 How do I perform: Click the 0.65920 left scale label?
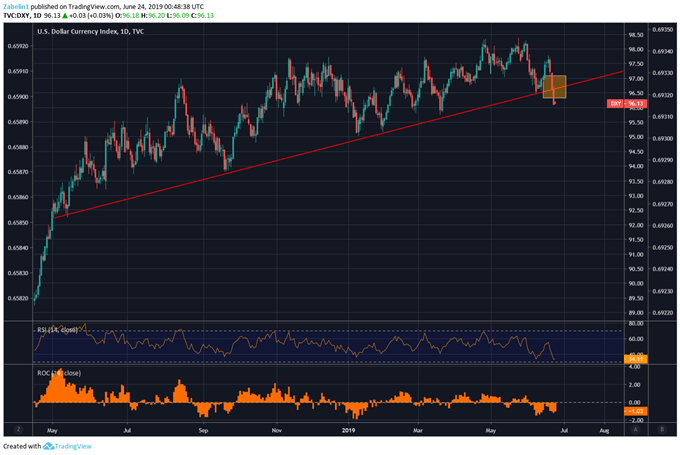coord(18,46)
